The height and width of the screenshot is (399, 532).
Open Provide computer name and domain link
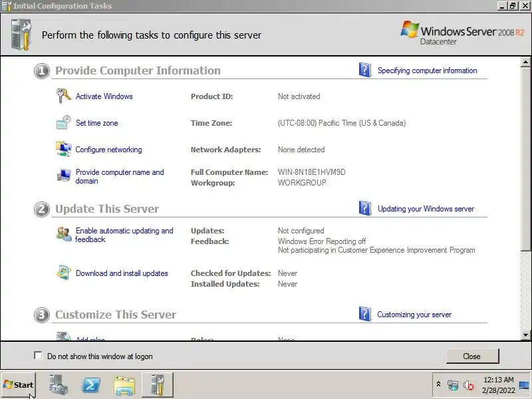[120, 176]
